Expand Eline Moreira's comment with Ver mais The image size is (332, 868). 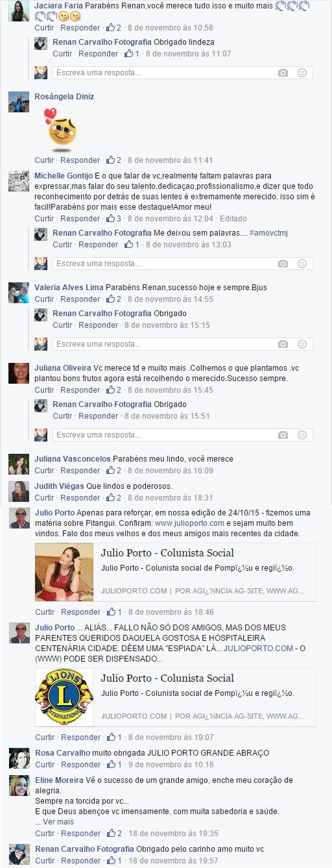click(x=58, y=822)
